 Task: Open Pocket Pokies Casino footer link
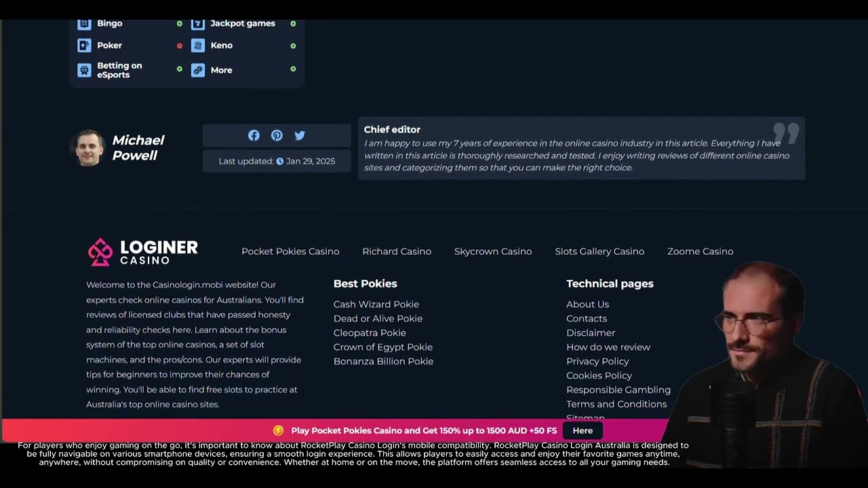[290, 251]
